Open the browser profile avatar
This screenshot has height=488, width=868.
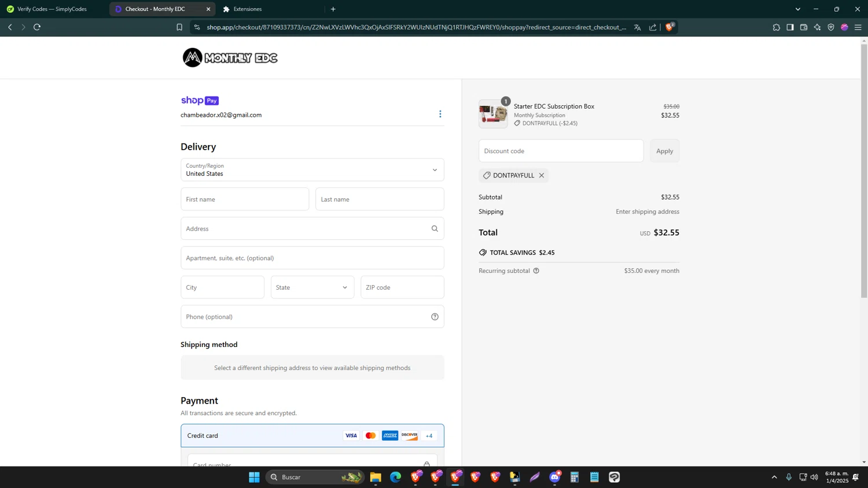(x=844, y=27)
